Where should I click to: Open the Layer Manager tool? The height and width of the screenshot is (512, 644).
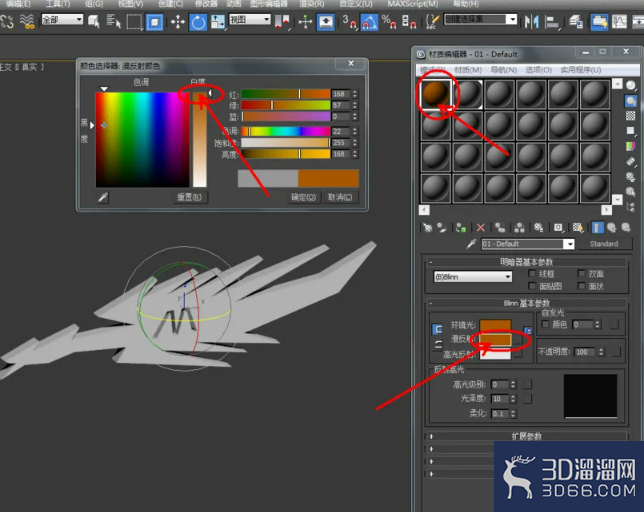[x=576, y=22]
